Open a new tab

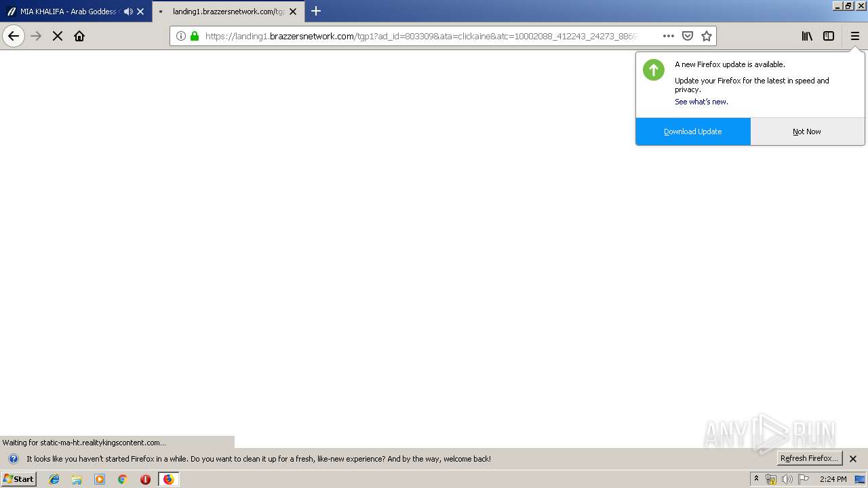pos(316,11)
